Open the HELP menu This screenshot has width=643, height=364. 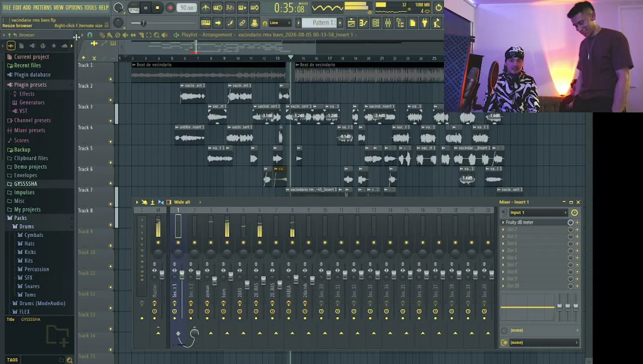(x=103, y=8)
